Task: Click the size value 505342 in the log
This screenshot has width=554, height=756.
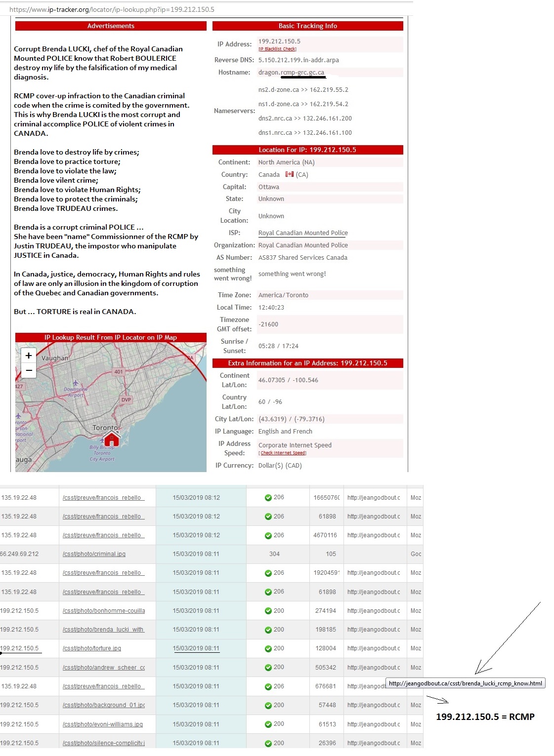Action: (326, 668)
